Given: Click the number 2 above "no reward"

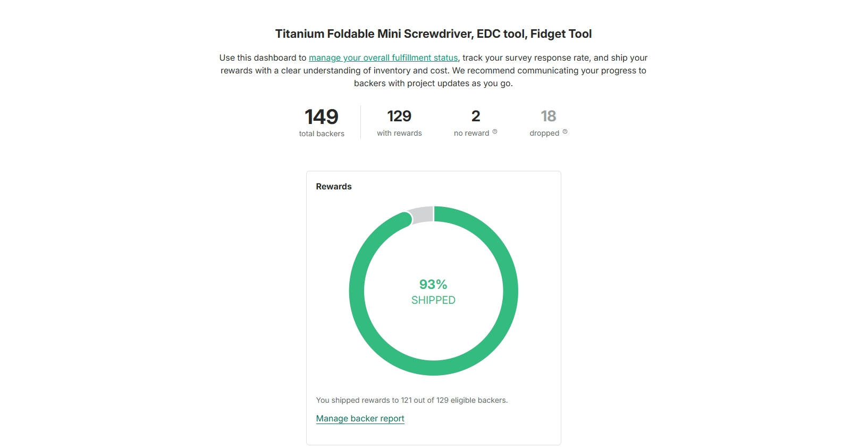Looking at the screenshot, I should tap(476, 116).
